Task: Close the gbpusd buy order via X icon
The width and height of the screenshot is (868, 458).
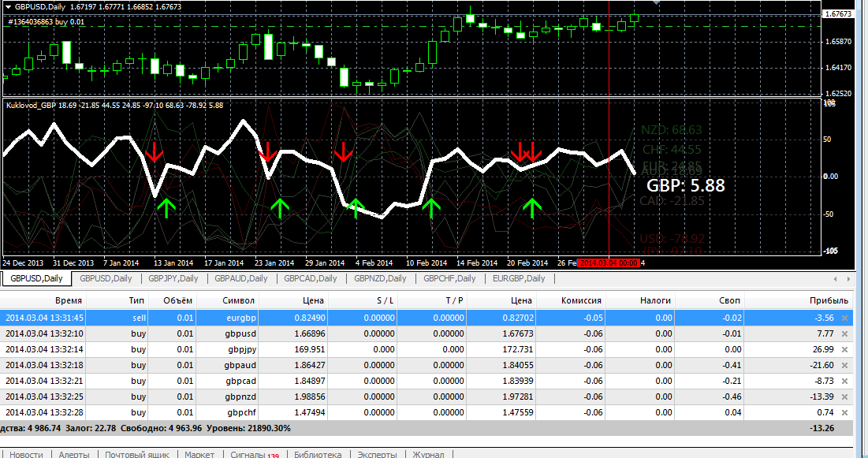Action: click(845, 334)
